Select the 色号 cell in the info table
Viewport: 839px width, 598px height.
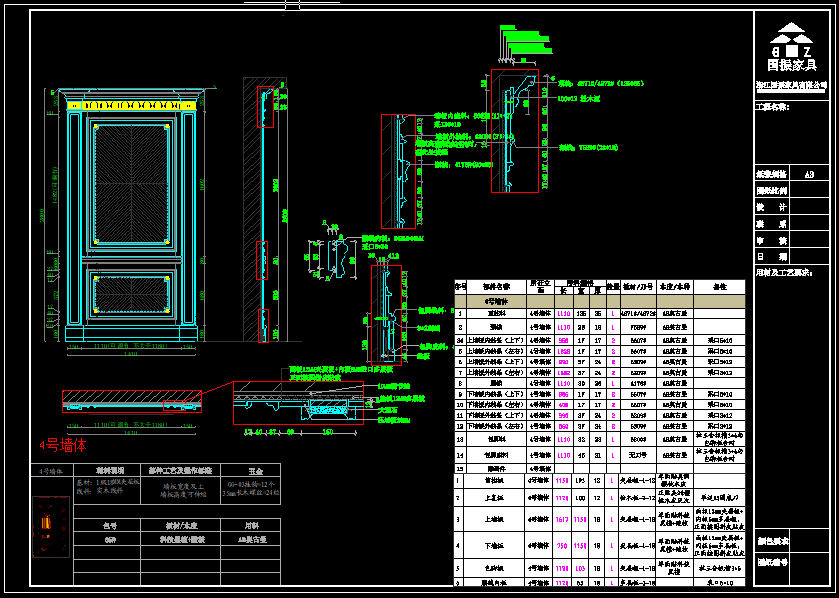pos(110,524)
